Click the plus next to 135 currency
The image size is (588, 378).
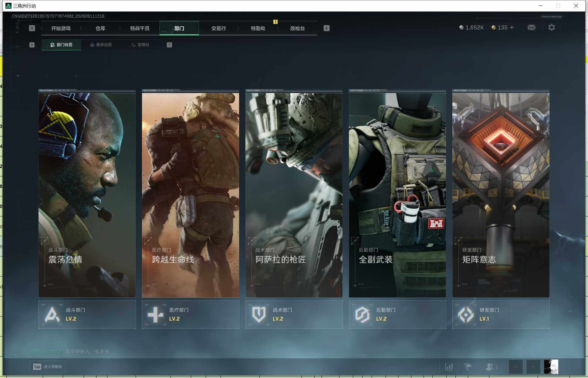click(512, 28)
